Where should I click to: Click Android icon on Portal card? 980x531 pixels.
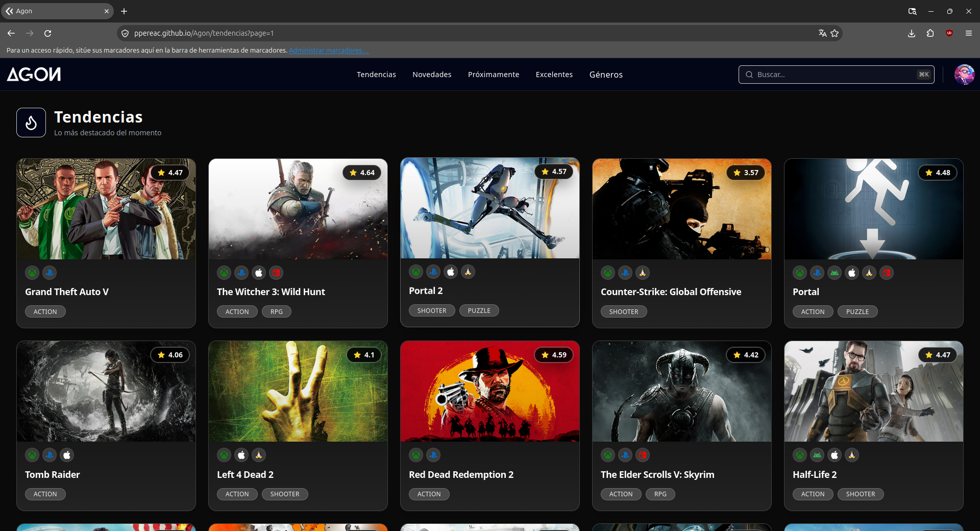835,273
